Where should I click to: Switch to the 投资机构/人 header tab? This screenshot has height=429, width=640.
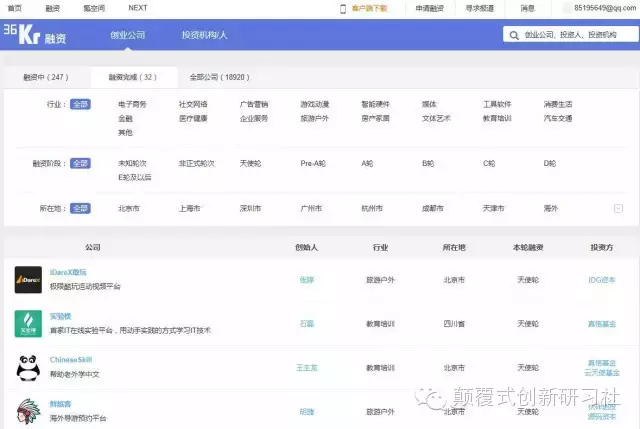click(x=204, y=35)
